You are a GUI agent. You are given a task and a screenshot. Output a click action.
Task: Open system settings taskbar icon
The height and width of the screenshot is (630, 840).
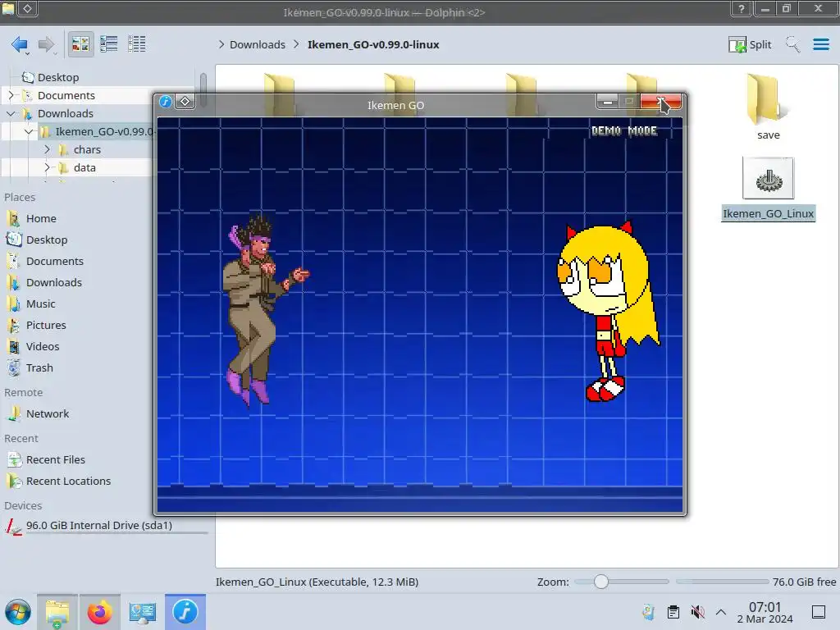point(142,612)
